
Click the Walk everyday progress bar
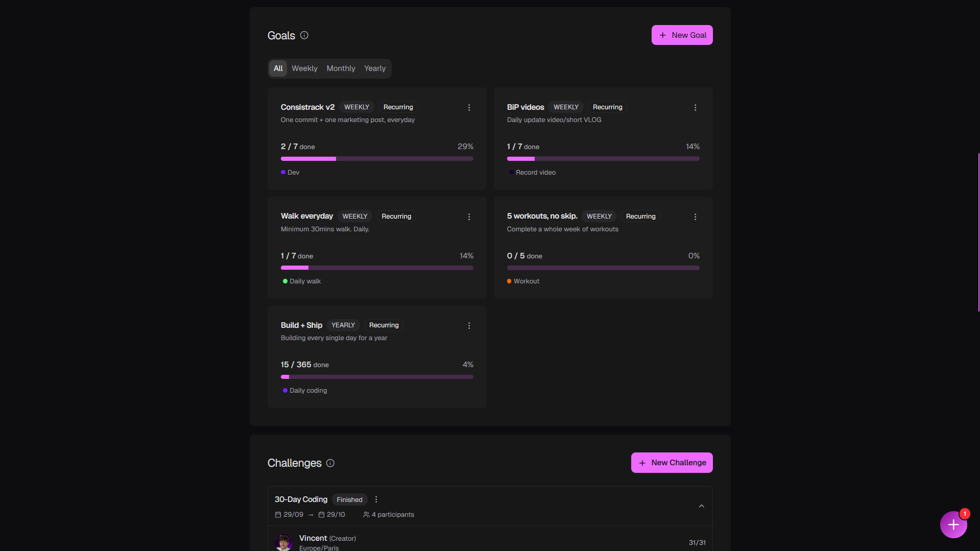pyautogui.click(x=377, y=268)
